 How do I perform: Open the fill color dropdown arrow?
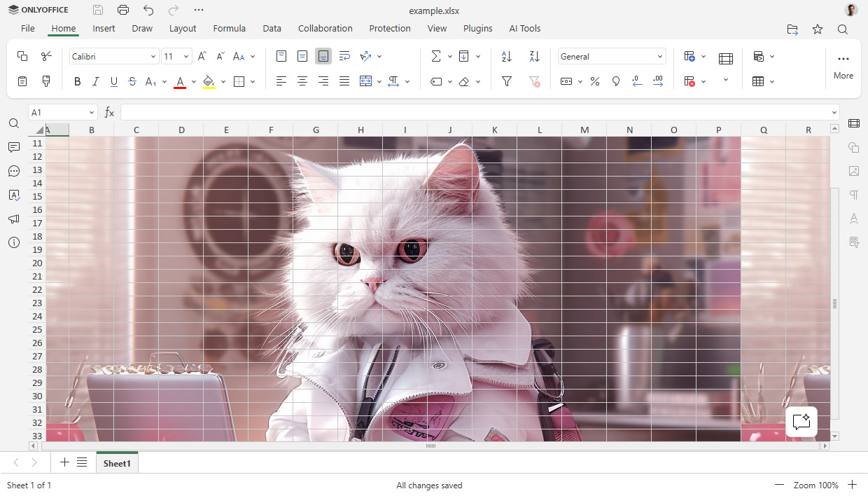(223, 81)
